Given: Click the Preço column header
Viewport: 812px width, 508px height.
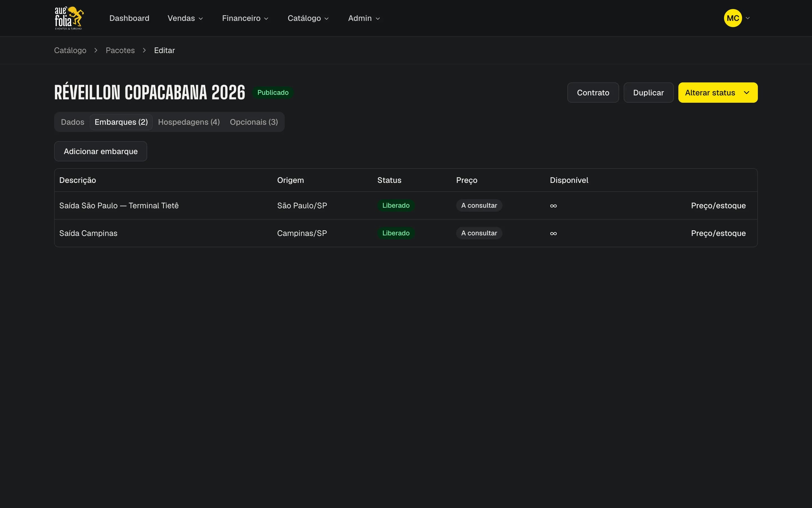Looking at the screenshot, I should [x=466, y=180].
